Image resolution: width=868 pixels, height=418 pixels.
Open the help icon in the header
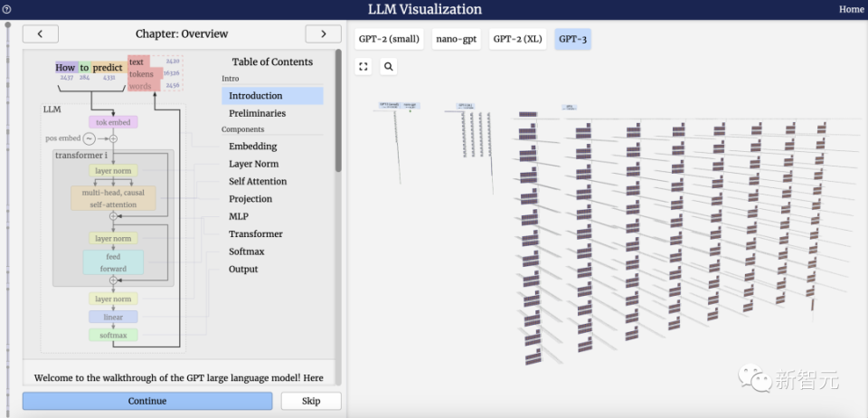click(6, 9)
